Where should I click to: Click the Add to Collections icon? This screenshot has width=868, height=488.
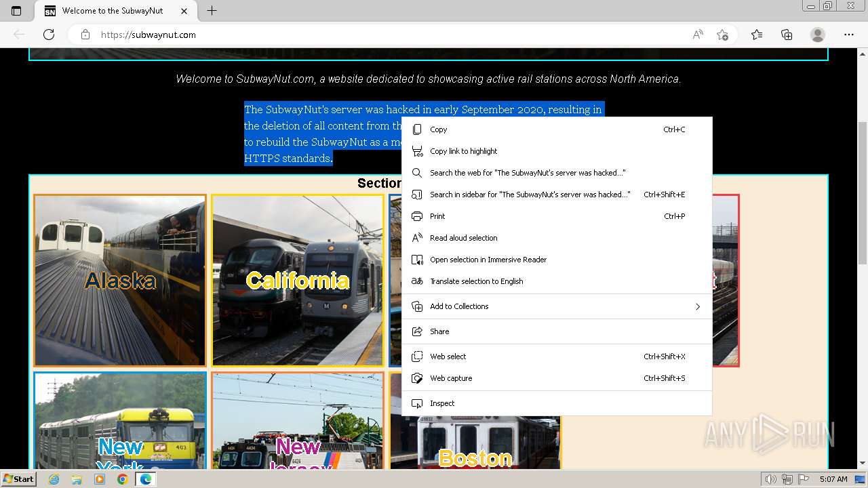[417, 306]
